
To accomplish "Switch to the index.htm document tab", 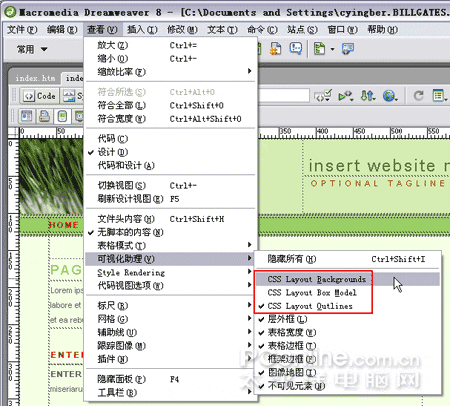I will click(x=35, y=78).
